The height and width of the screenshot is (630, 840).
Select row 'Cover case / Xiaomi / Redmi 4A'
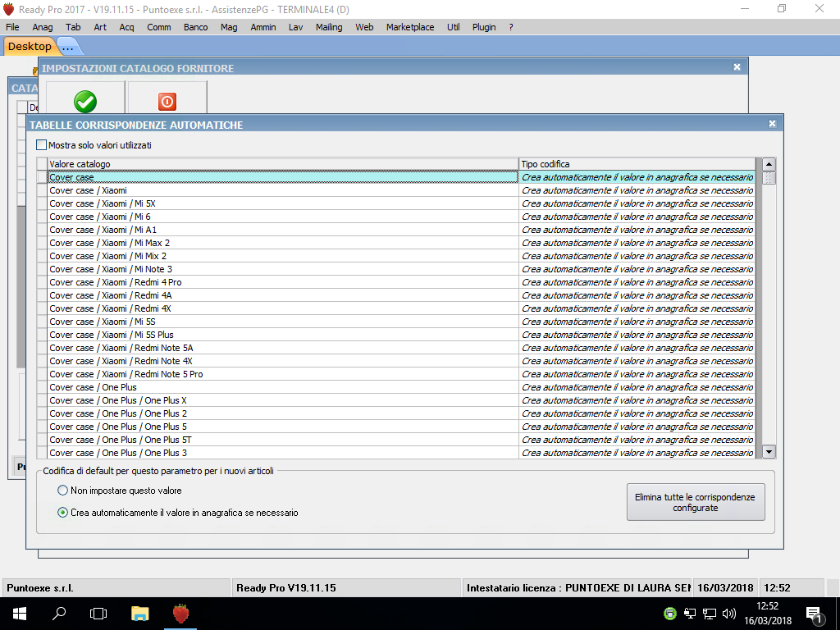tap(283, 295)
